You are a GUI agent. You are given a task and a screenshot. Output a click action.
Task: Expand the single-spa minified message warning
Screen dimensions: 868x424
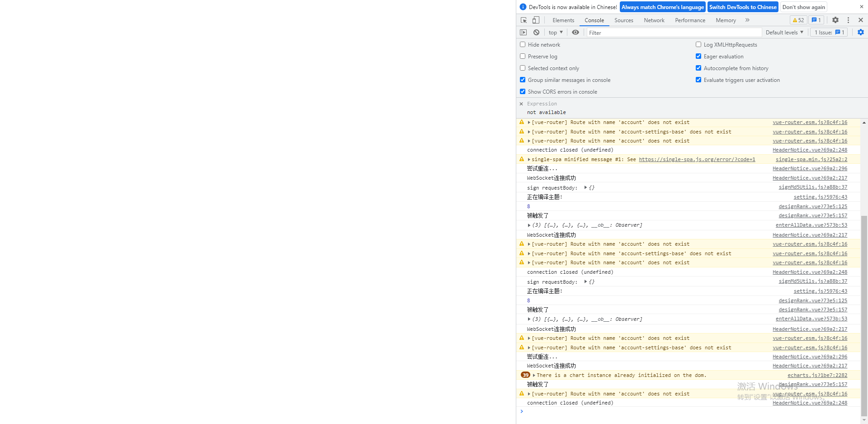529,159
